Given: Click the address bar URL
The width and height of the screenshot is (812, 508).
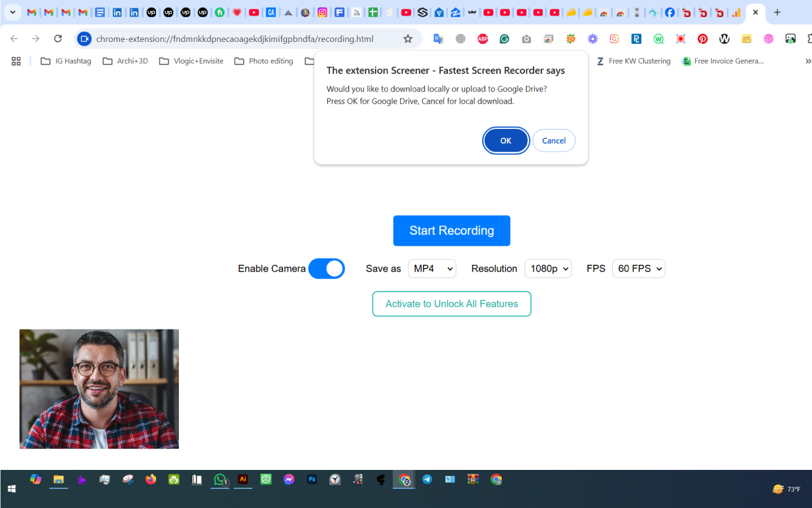Looking at the screenshot, I should coord(235,39).
